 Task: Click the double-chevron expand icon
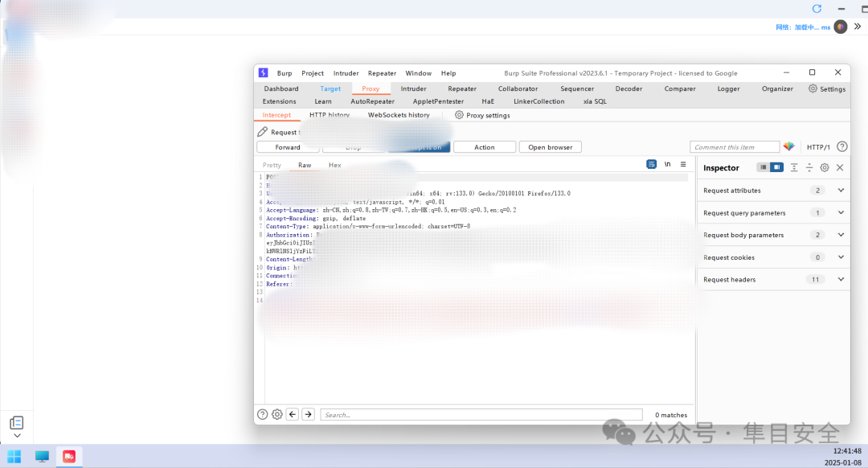[x=857, y=26]
